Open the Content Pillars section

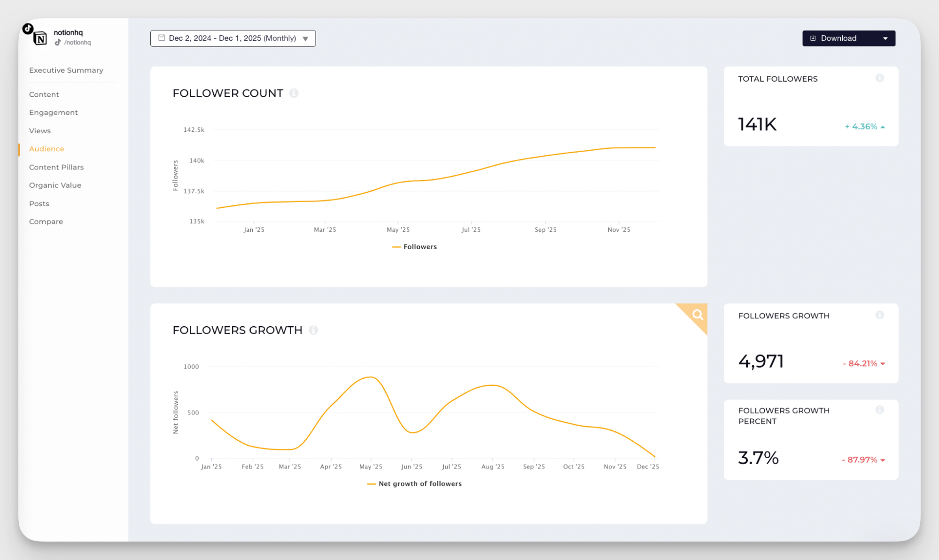click(x=56, y=167)
